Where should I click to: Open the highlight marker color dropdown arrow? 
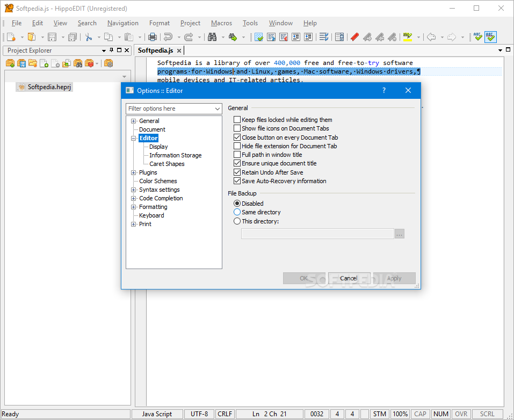pyautogui.click(x=418, y=37)
